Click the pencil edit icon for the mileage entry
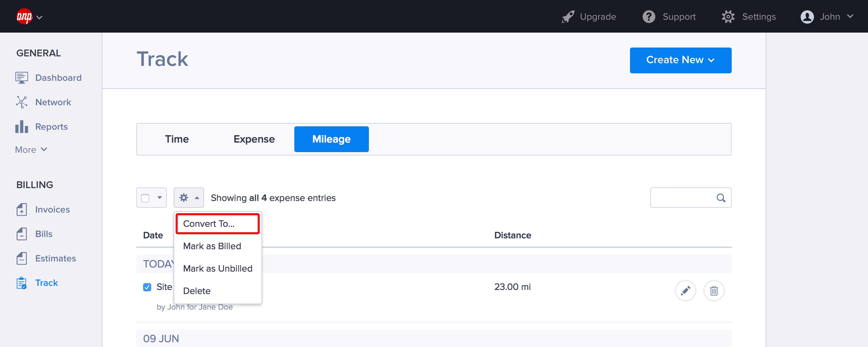 coord(685,291)
